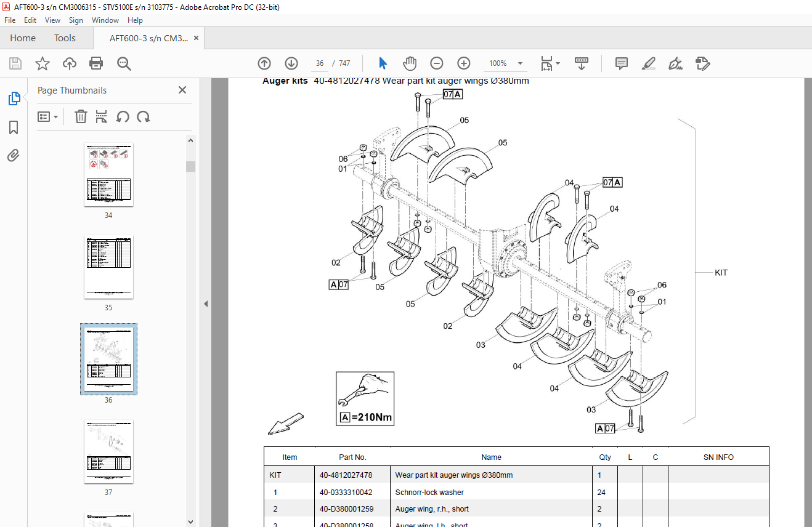Open the fit page options icon
Image resolution: width=812 pixels, height=527 pixels.
549,63
